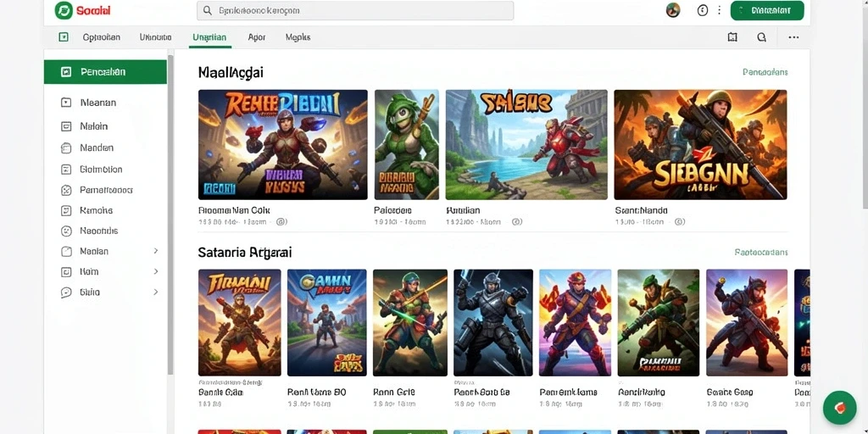Screen dimensions: 868x434
Task: Open Remoks from the sidebar
Action: coord(96,210)
